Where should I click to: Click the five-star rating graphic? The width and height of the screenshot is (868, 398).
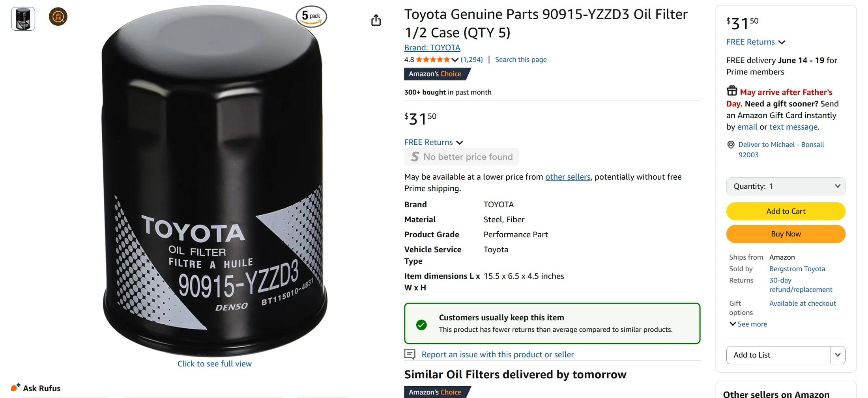[433, 60]
